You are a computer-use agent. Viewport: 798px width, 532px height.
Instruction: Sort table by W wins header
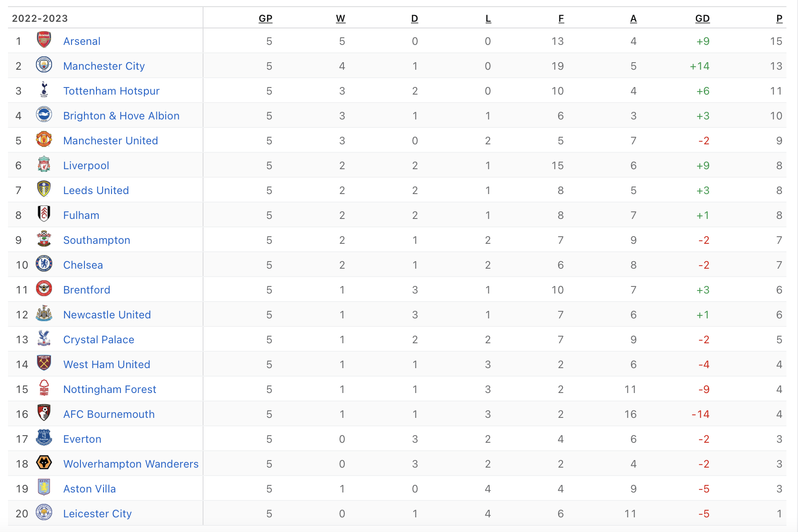click(340, 19)
